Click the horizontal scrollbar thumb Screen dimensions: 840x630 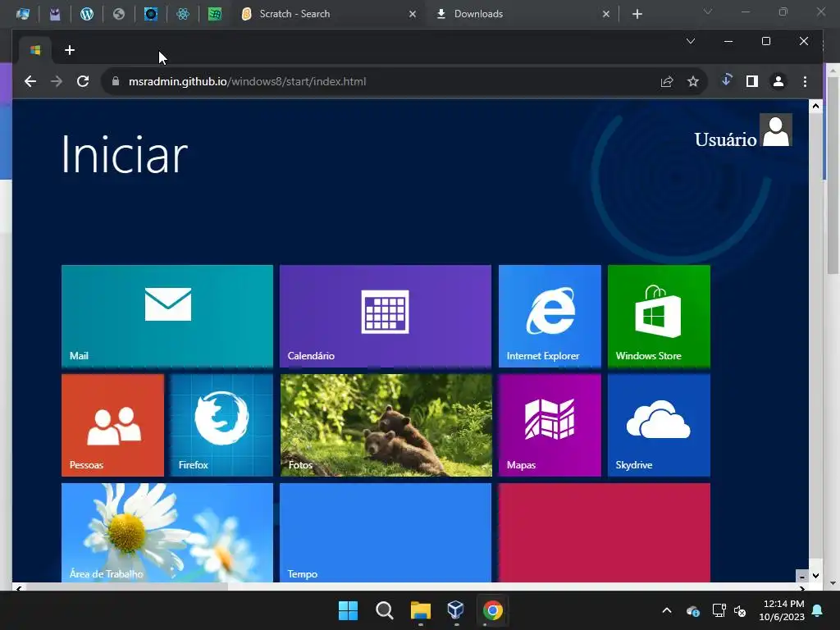[127, 587]
